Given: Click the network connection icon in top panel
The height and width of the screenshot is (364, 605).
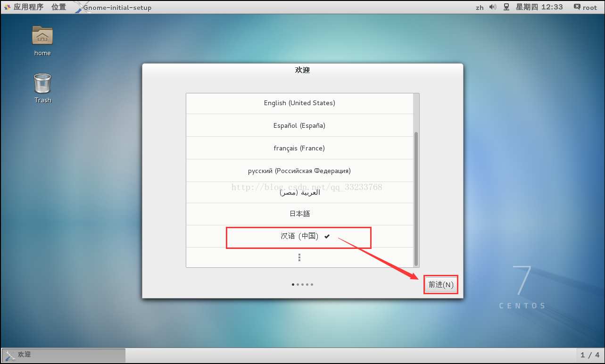Looking at the screenshot, I should (506, 7).
